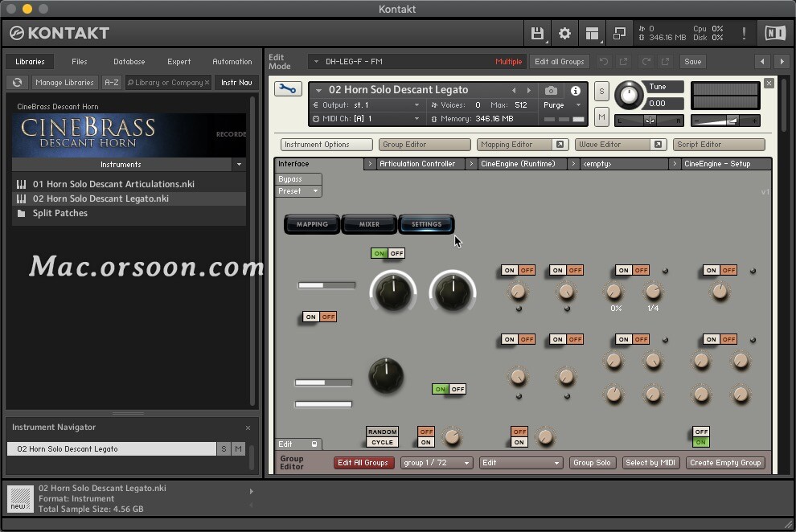This screenshot has height=532, width=796.
Task: Adjust the Tune knob
Action: 629,95
